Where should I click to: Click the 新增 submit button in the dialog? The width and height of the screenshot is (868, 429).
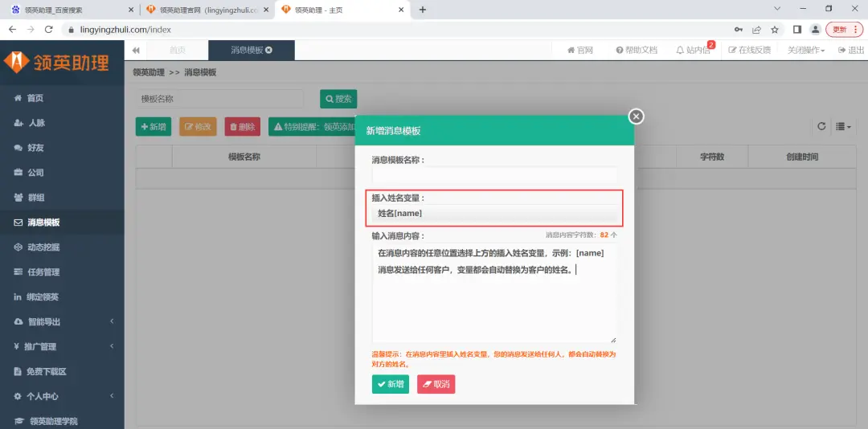pos(391,384)
